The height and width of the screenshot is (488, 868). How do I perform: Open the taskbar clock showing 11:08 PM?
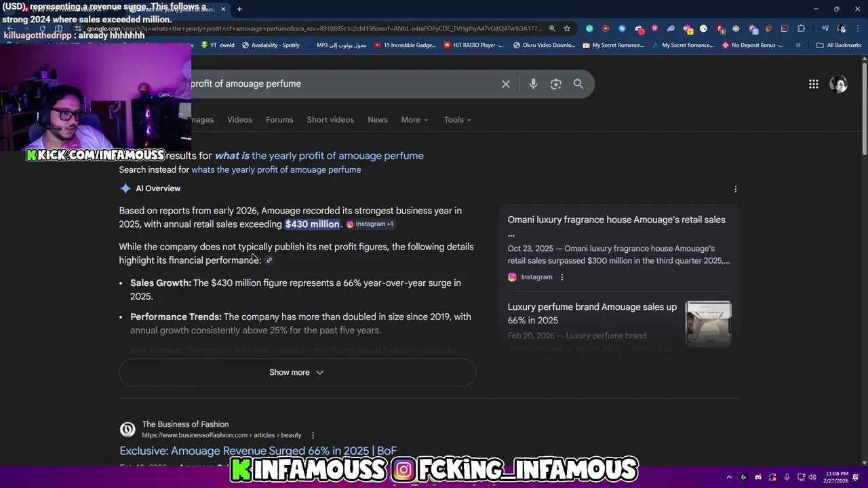835,477
